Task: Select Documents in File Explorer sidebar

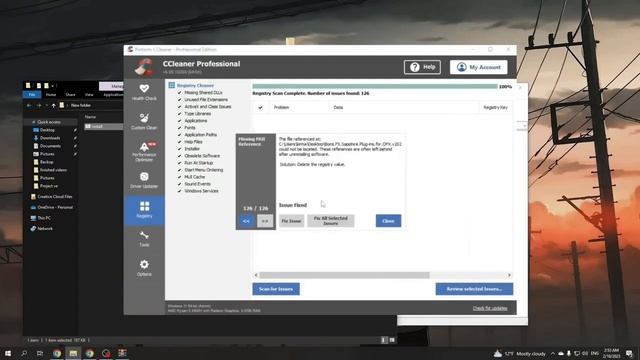Action: point(51,146)
